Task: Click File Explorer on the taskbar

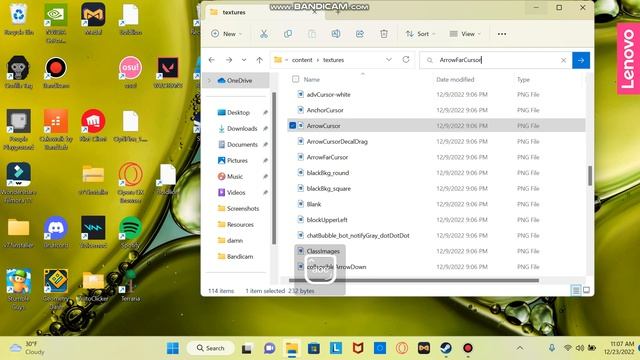Action: click(292, 348)
